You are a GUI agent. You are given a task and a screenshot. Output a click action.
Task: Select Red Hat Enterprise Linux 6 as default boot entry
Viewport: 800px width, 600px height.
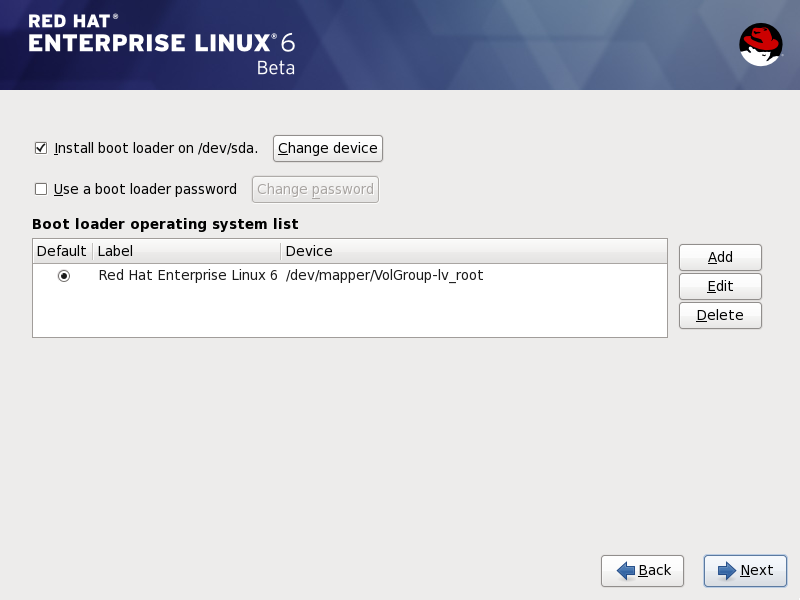point(61,275)
